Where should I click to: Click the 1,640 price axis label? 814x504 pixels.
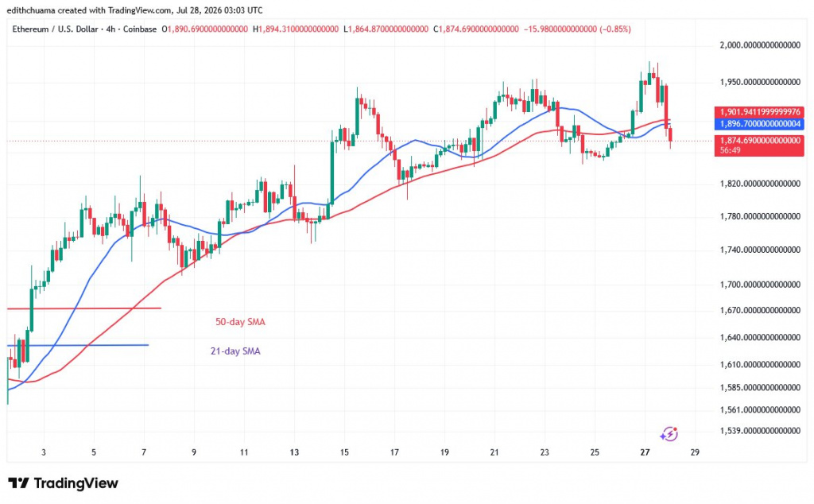760,337
